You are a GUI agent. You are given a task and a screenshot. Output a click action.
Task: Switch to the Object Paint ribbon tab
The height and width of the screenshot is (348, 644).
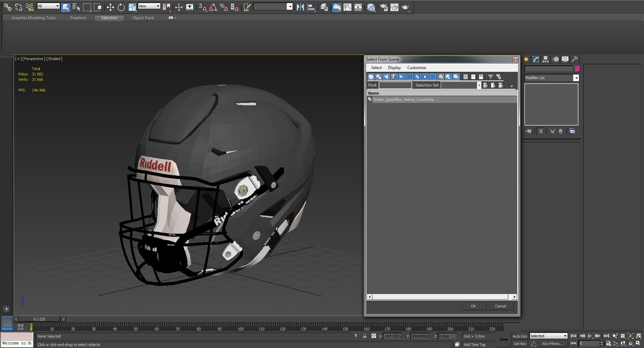(x=143, y=18)
